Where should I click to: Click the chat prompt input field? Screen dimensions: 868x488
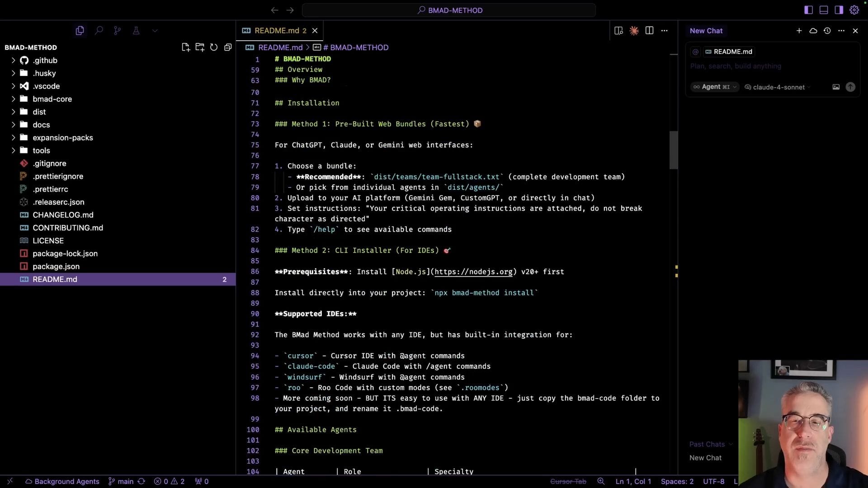pyautogui.click(x=769, y=66)
